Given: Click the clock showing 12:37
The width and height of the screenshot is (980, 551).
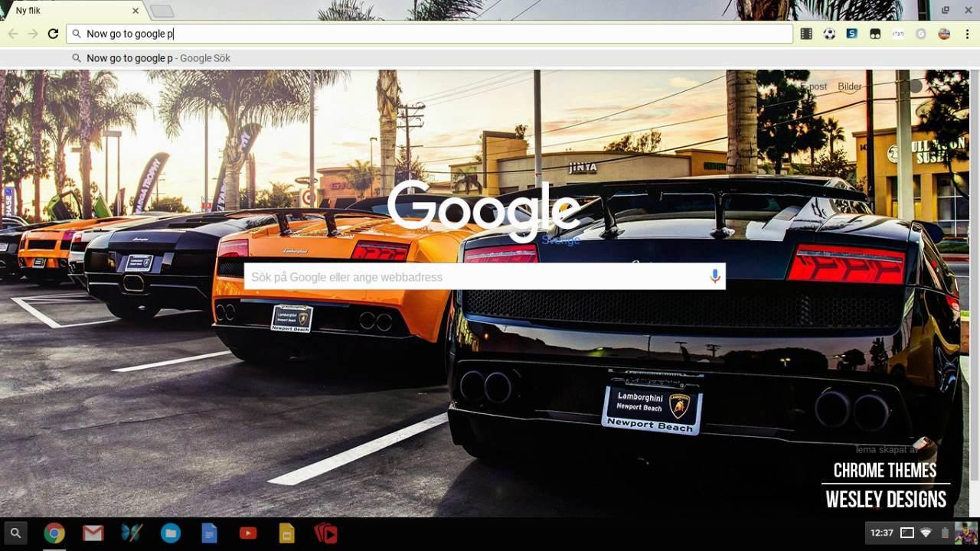Looking at the screenshot, I should click(x=882, y=533).
